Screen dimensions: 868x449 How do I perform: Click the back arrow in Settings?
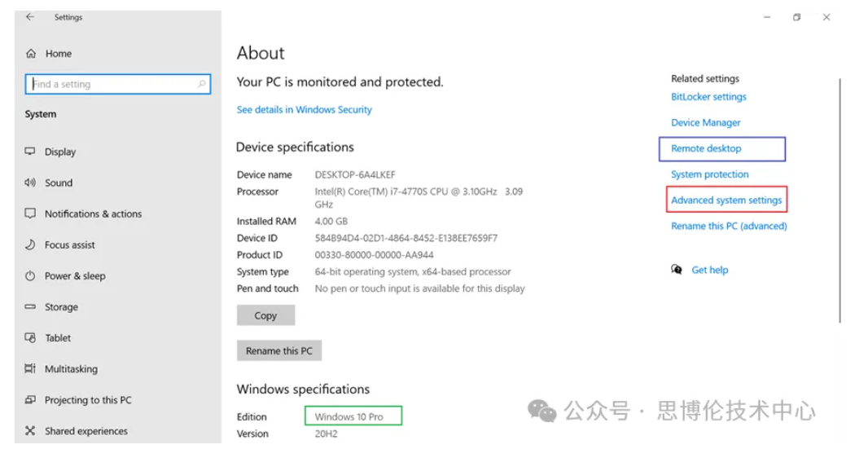pos(30,17)
